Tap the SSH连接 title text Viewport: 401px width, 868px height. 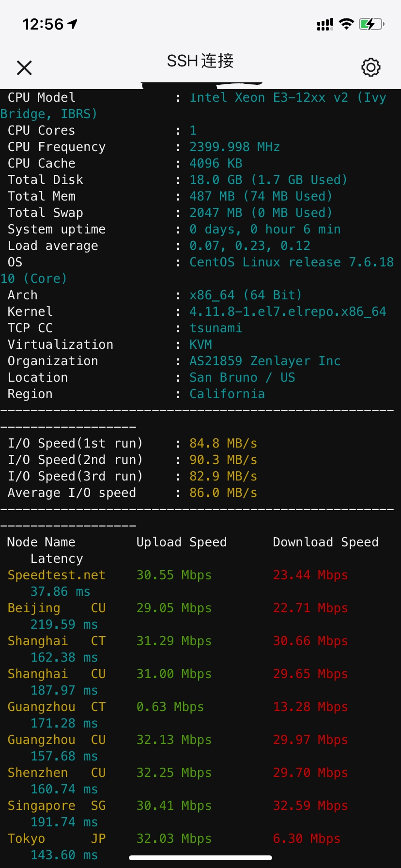pyautogui.click(x=200, y=61)
